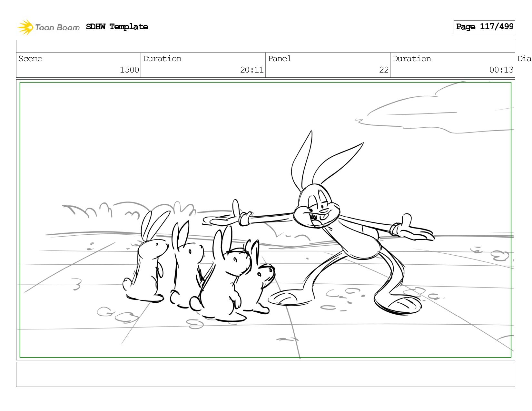Select the scene number 1500

[x=129, y=70]
